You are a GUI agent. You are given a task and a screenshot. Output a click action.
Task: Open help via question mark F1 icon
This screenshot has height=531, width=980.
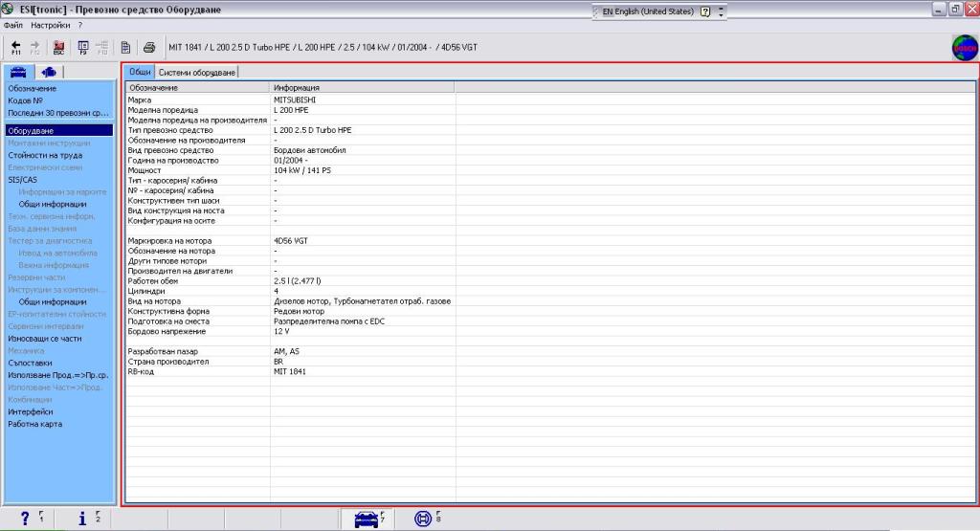[25, 518]
